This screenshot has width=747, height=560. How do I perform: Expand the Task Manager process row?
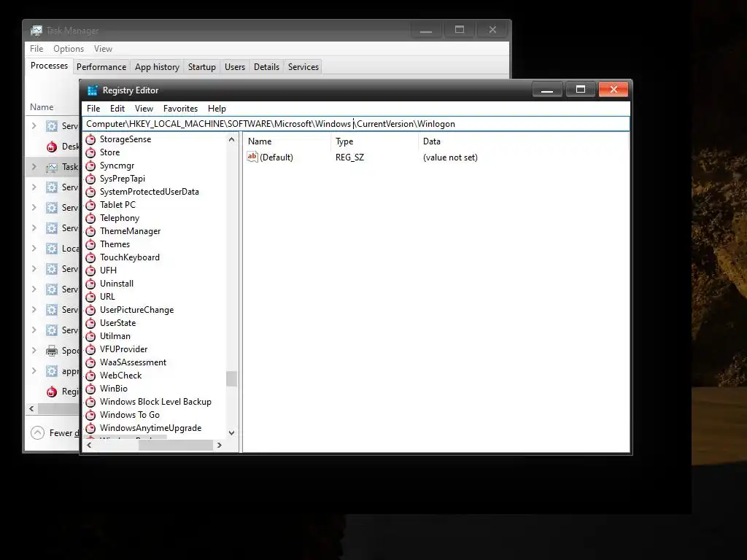tap(34, 167)
